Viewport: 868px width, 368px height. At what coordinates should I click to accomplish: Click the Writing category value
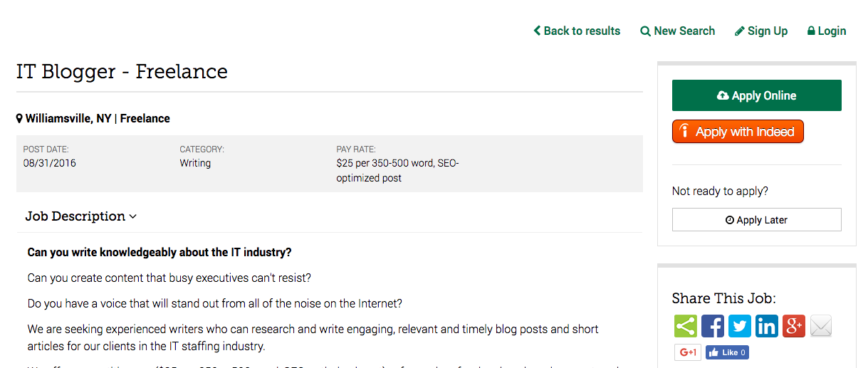point(195,163)
